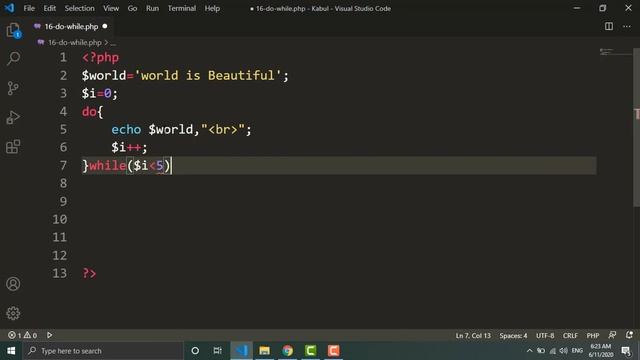
Task: Open the Action Center notification icon
Action: 626,351
